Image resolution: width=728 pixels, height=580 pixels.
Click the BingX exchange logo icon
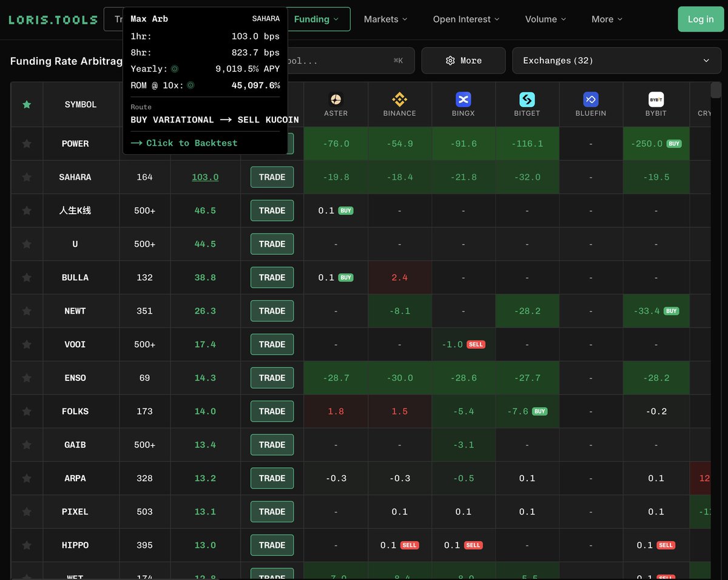coord(463,99)
